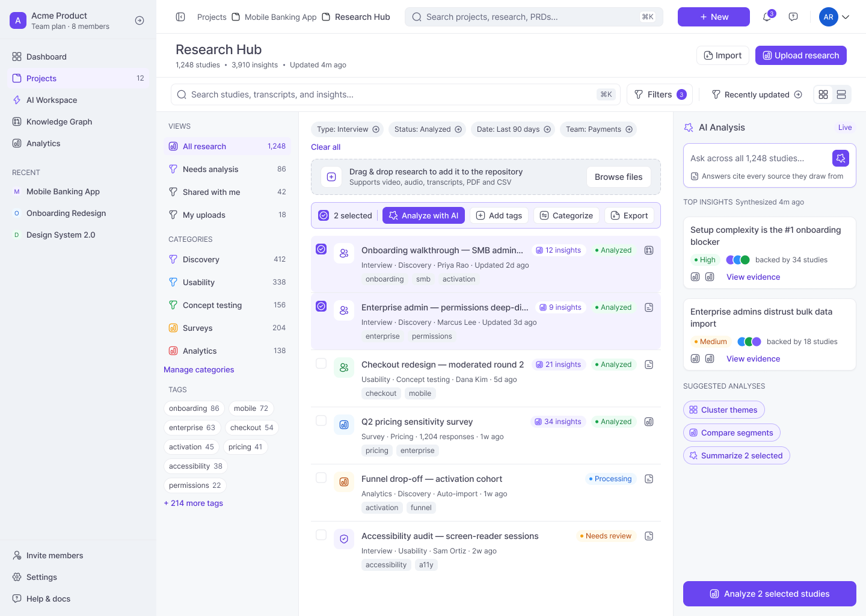Select the Funnel drop-off study checkbox

click(321, 478)
